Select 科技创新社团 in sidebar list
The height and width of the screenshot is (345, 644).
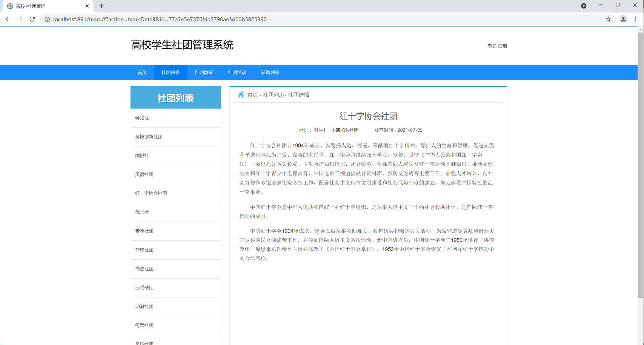coord(149,137)
